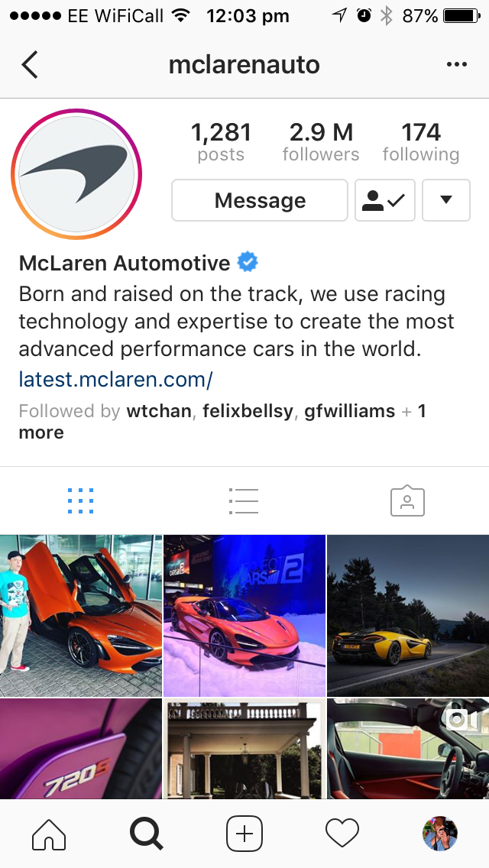Open the three-dot options menu
This screenshot has width=489, height=868.
click(456, 65)
